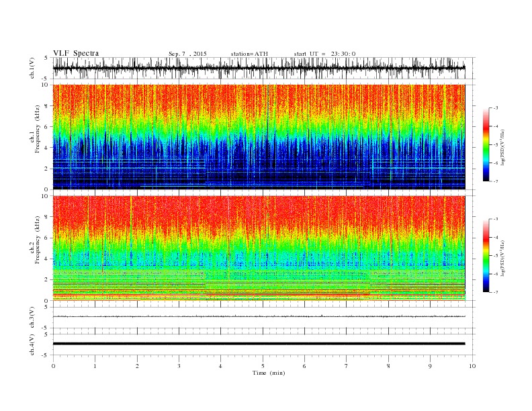Viewport: 532px width, 411px height.
Task: Click the ch.2 spectrogram panel
Action: coord(259,248)
